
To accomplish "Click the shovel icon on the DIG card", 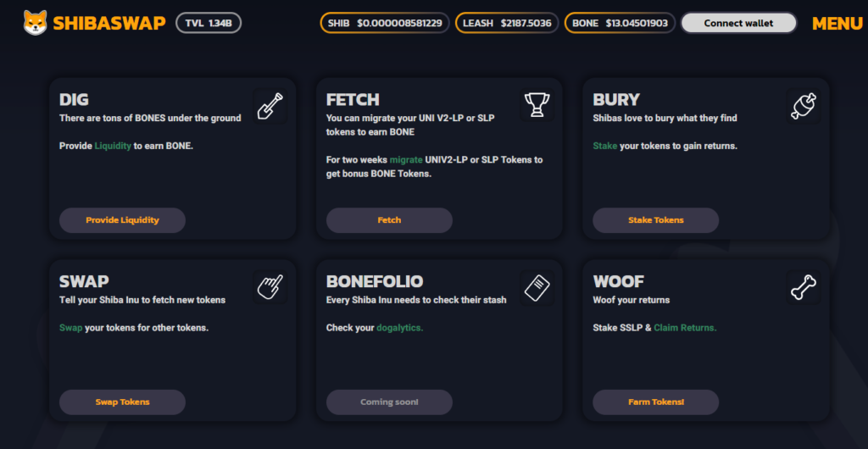I will 270,106.
